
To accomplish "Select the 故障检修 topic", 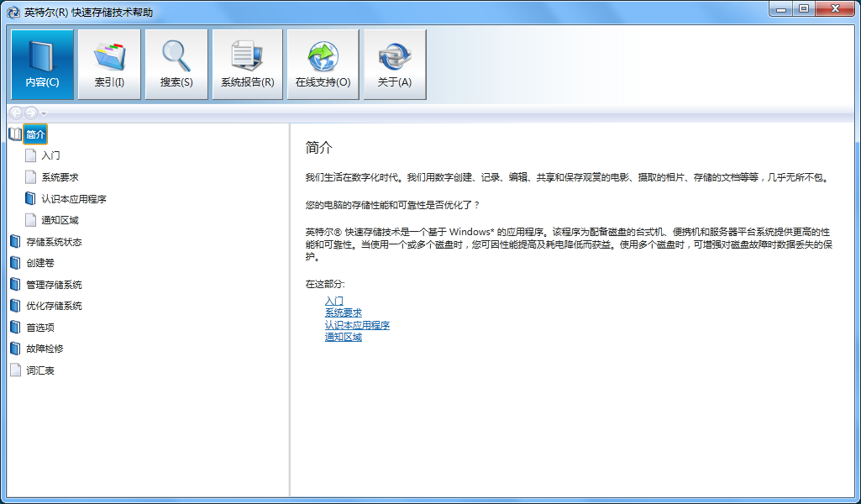I will (x=45, y=349).
